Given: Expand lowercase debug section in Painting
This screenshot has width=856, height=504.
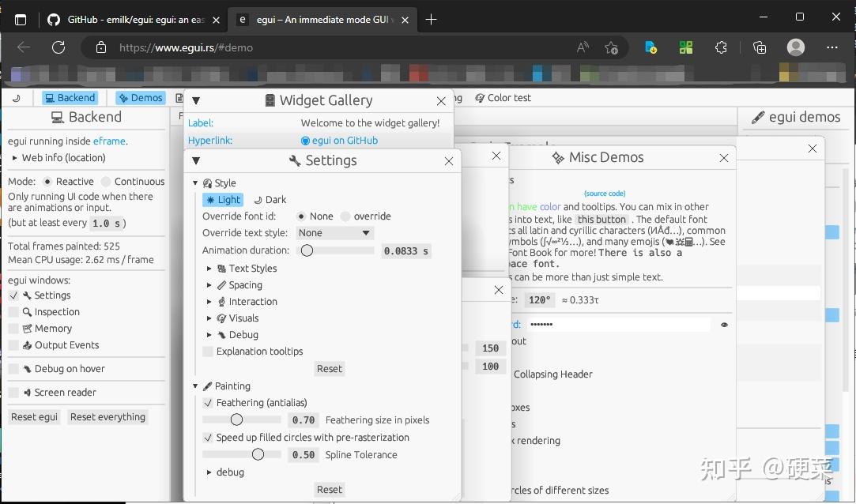Looking at the screenshot, I should pyautogui.click(x=209, y=472).
